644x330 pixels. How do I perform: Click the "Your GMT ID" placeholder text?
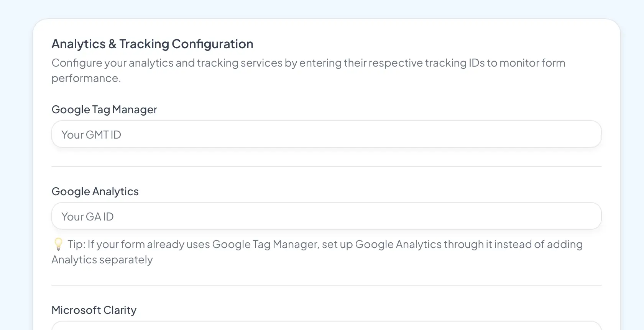(91, 135)
